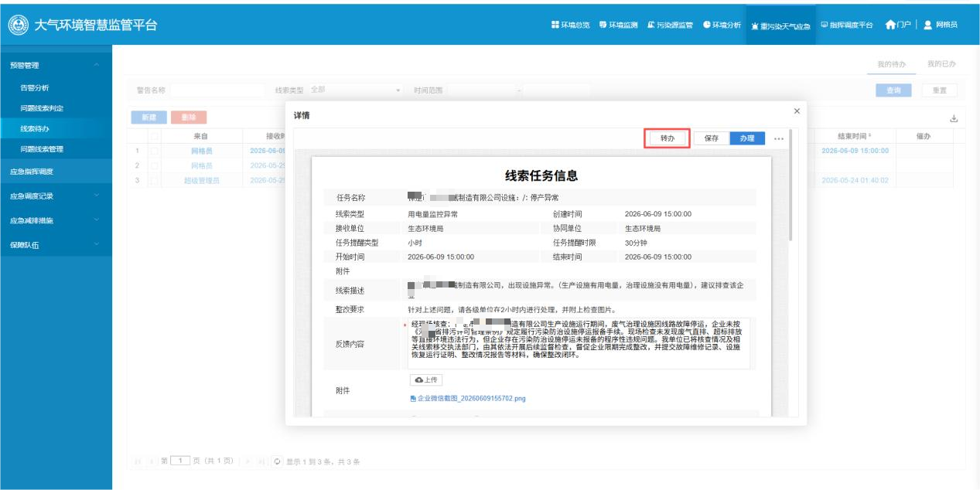
Task: Expand the 保障队伍 sidebar group
Action: point(56,245)
